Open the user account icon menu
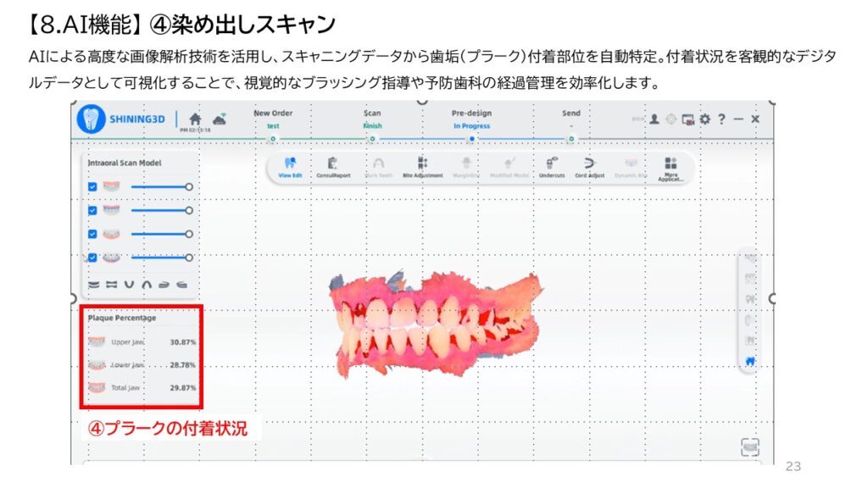 click(654, 119)
